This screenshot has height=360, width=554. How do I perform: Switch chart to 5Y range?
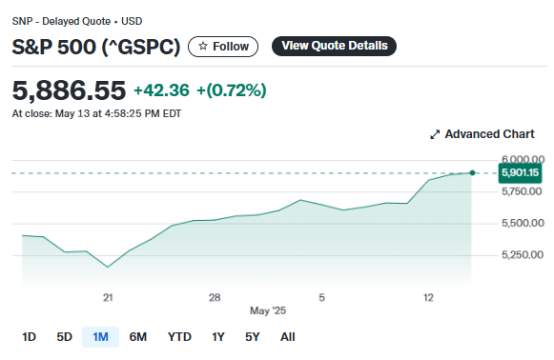point(252,337)
